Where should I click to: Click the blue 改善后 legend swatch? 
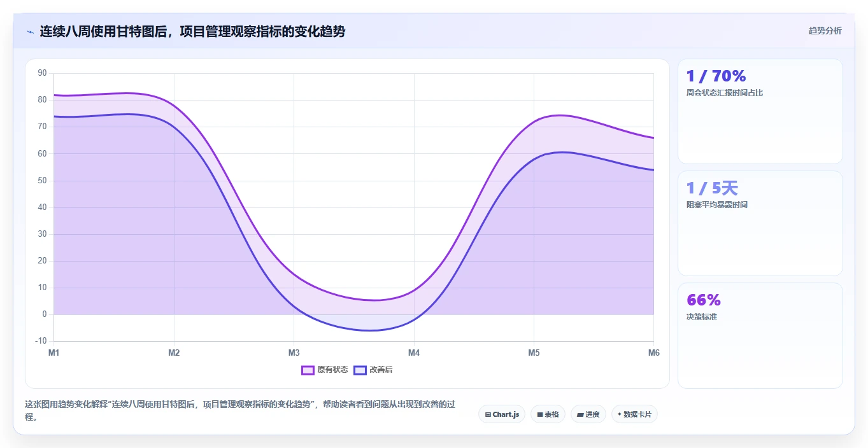pyautogui.click(x=360, y=370)
